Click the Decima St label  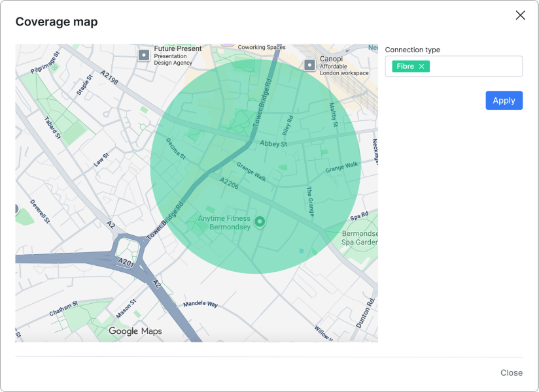(x=176, y=148)
